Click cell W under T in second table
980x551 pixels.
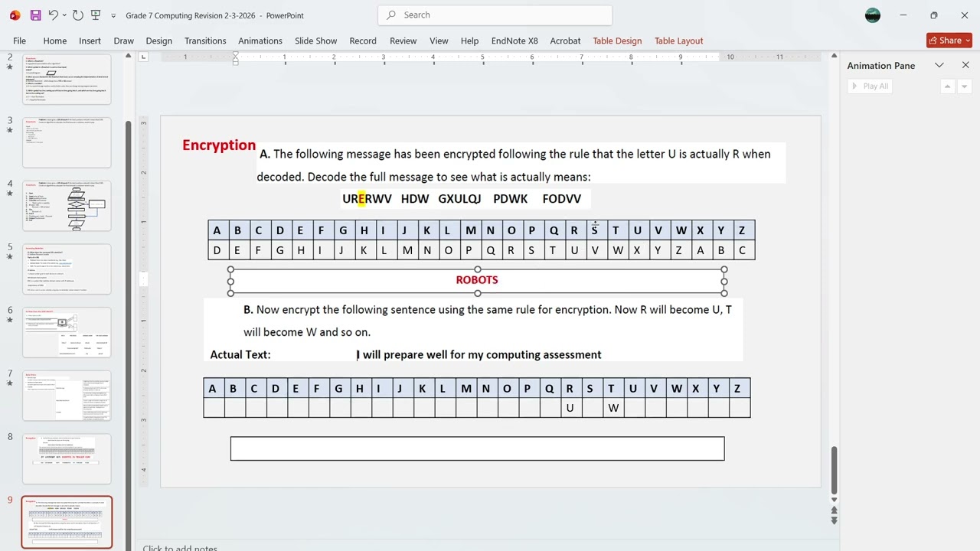coord(612,408)
